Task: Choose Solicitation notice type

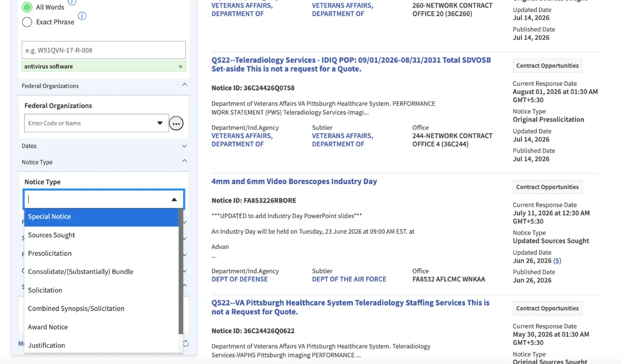Action: pos(101,290)
